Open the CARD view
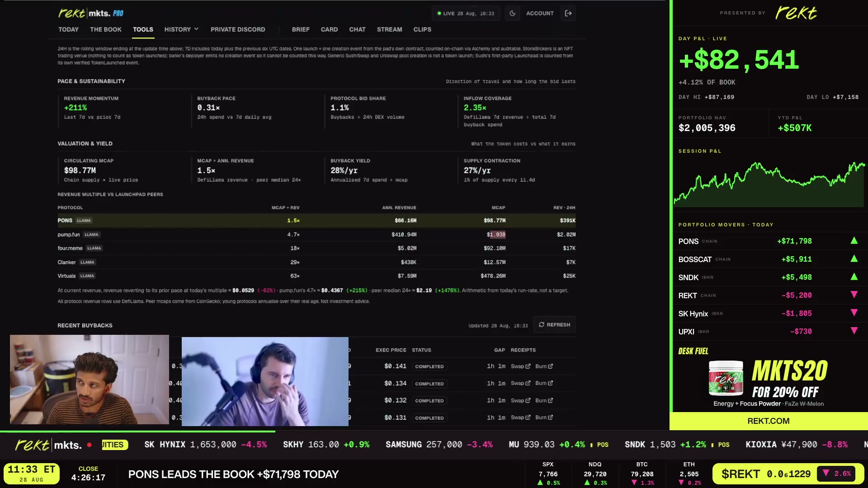868x488 pixels. [x=329, y=29]
